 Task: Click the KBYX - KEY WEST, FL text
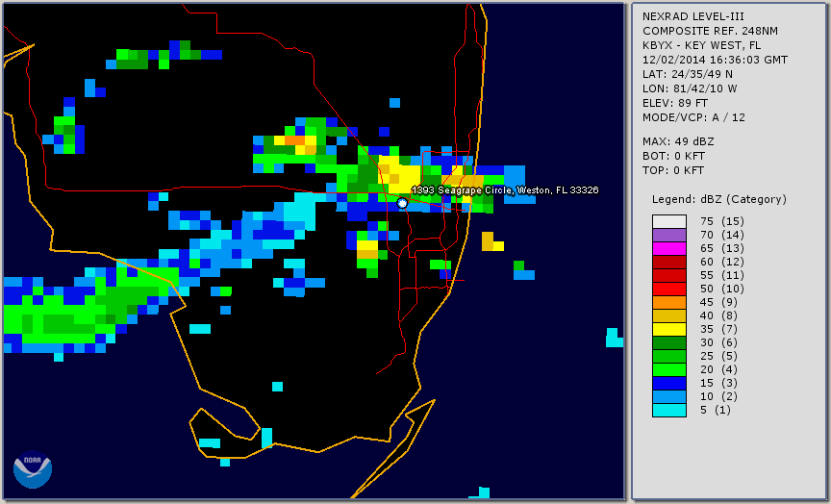(x=702, y=45)
